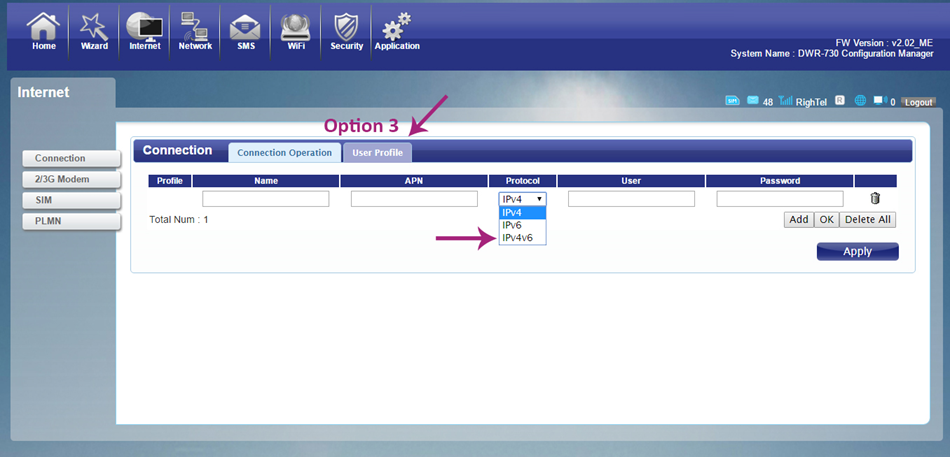Viewport: 950px width, 458px height.
Task: Open the Security shield icon
Action: point(346,31)
